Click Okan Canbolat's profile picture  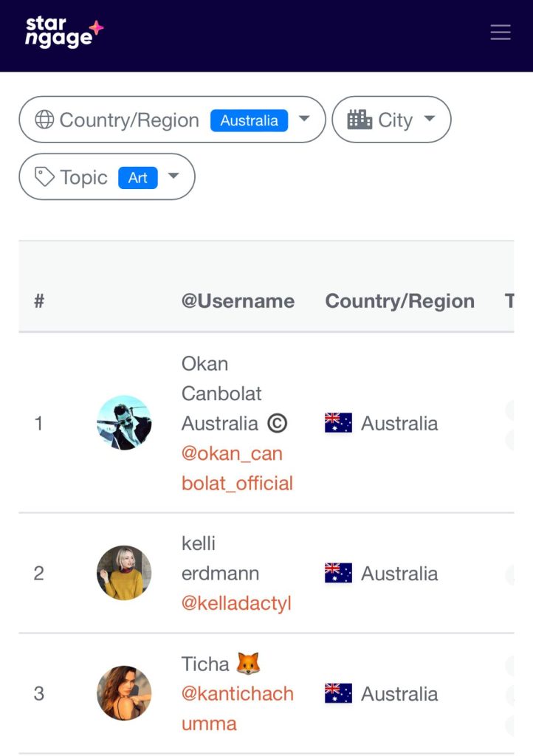(124, 423)
